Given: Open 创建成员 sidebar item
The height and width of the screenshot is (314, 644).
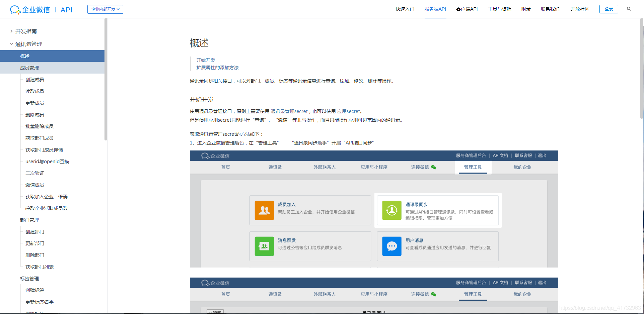Looking at the screenshot, I should (x=34, y=80).
